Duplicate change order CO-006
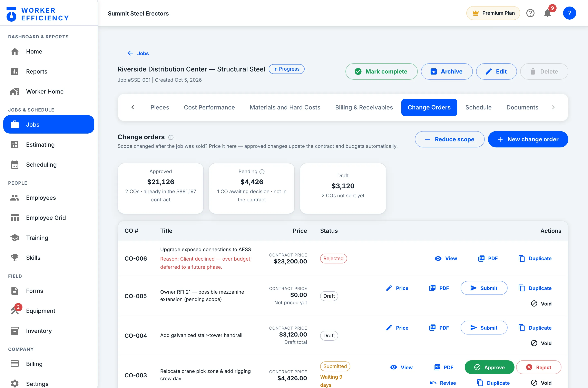This screenshot has height=388, width=588. pyautogui.click(x=535, y=258)
